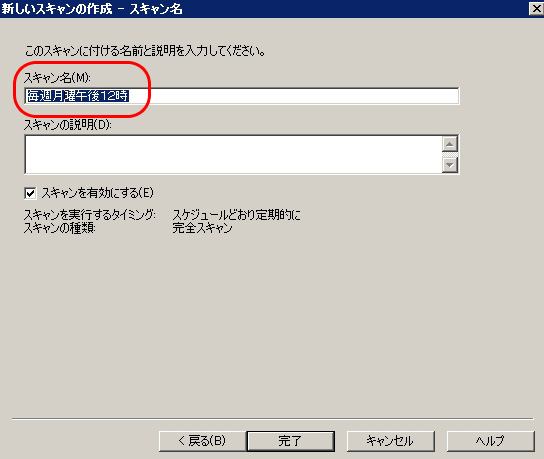Click the highlighted 毎週月曜午後12時 text

78,96
